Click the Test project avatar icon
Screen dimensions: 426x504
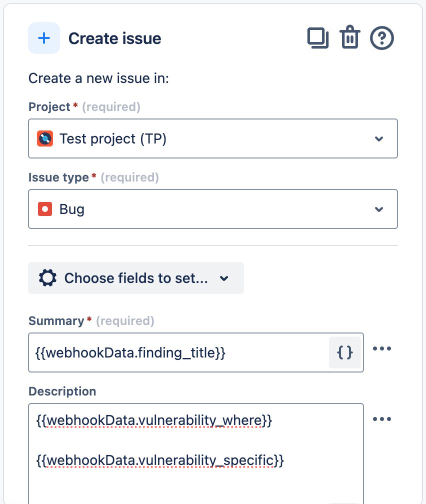[45, 138]
